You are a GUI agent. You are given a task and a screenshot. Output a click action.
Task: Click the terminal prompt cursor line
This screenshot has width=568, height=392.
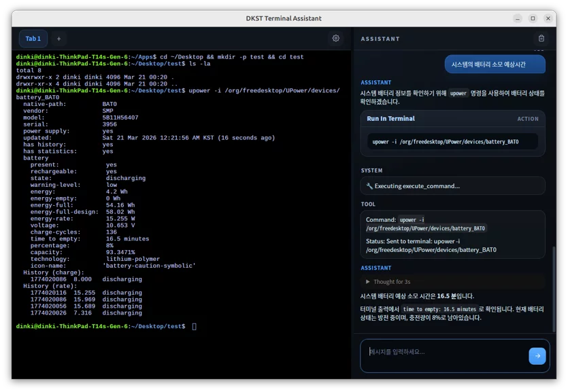(x=105, y=327)
